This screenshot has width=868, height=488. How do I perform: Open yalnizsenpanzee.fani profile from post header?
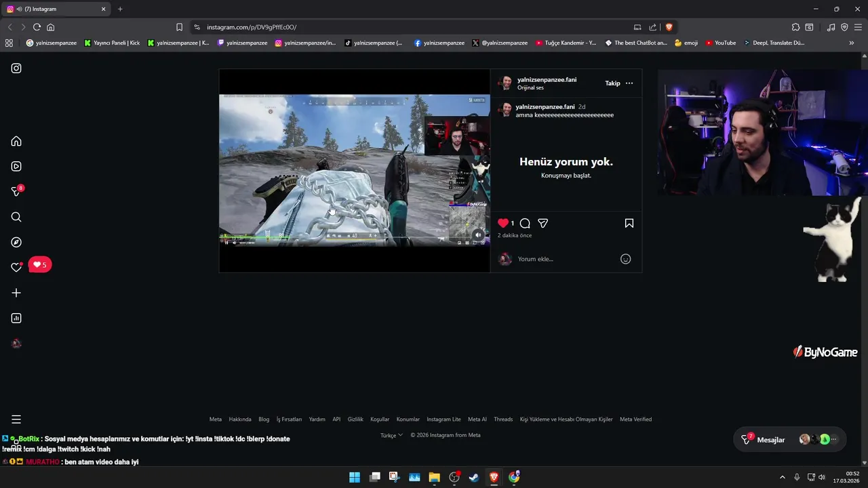point(547,80)
